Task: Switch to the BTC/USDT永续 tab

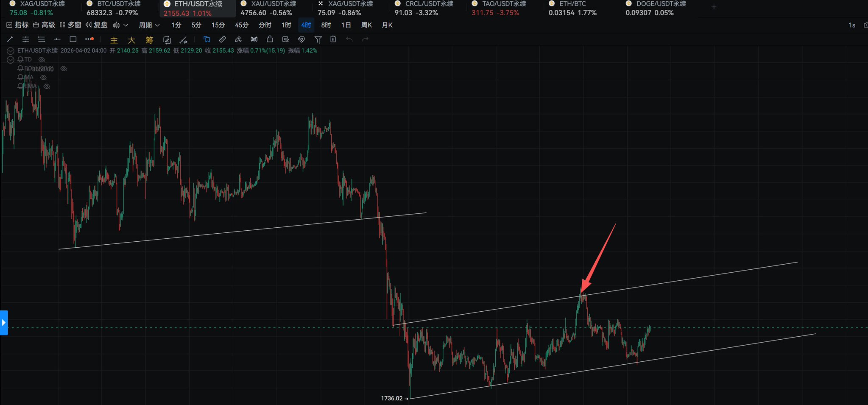Action: click(113, 8)
